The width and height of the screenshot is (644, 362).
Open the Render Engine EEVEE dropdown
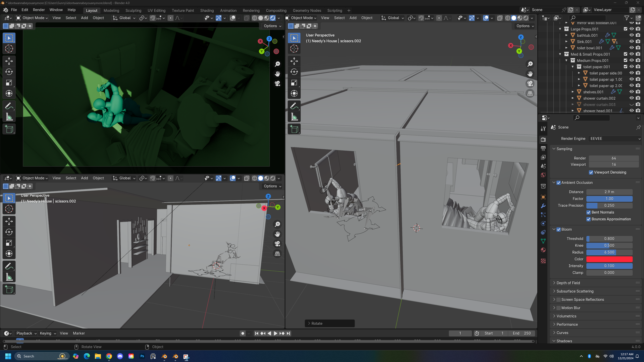coord(615,139)
